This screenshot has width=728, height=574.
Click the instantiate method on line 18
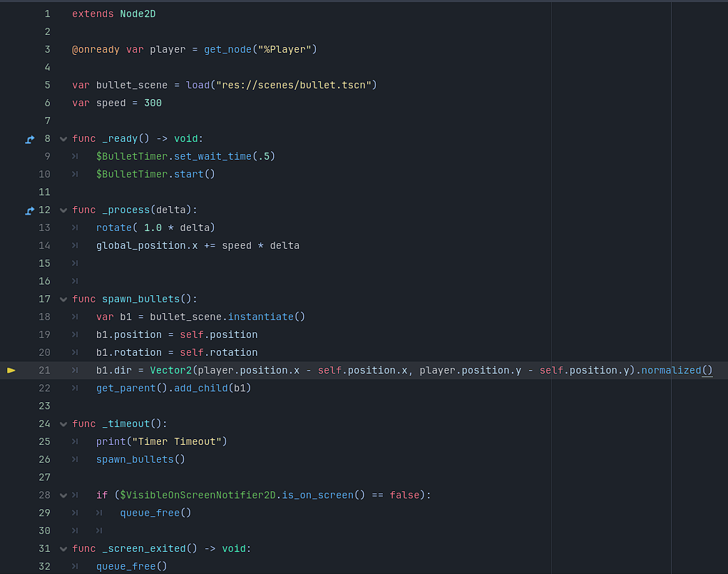click(x=261, y=317)
